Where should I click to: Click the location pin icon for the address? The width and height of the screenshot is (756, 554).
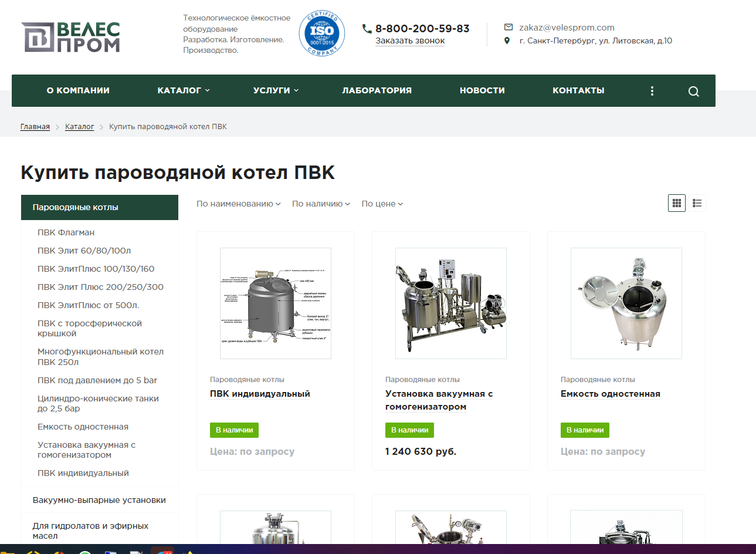pos(508,41)
